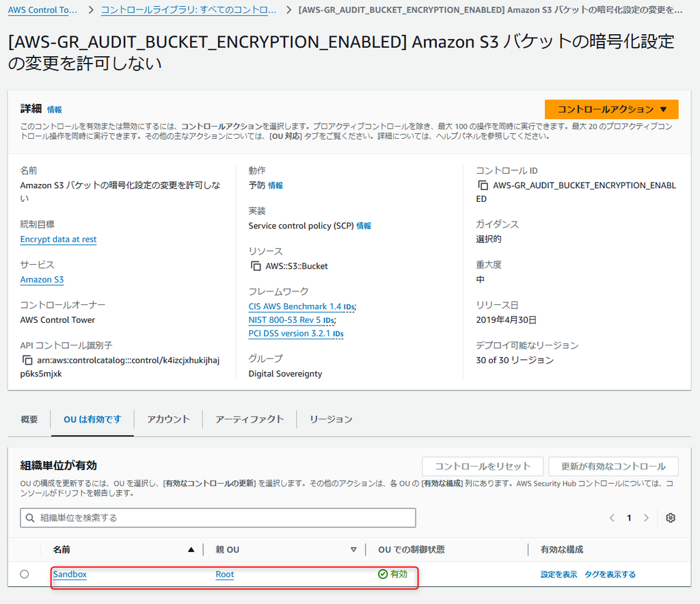The image size is (700, 604).
Task: Click the release date 2019年4月30日
Action: tap(506, 320)
